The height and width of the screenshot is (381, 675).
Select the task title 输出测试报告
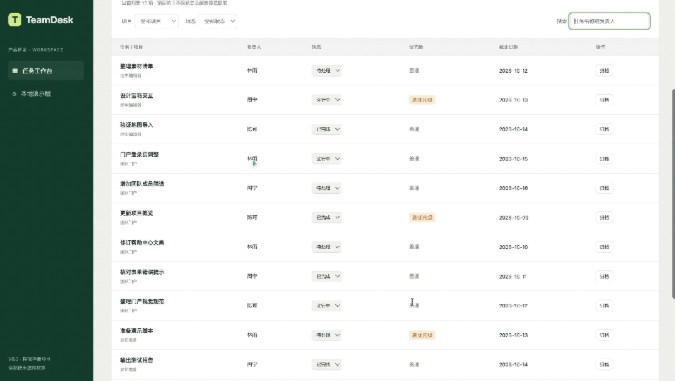click(x=136, y=360)
